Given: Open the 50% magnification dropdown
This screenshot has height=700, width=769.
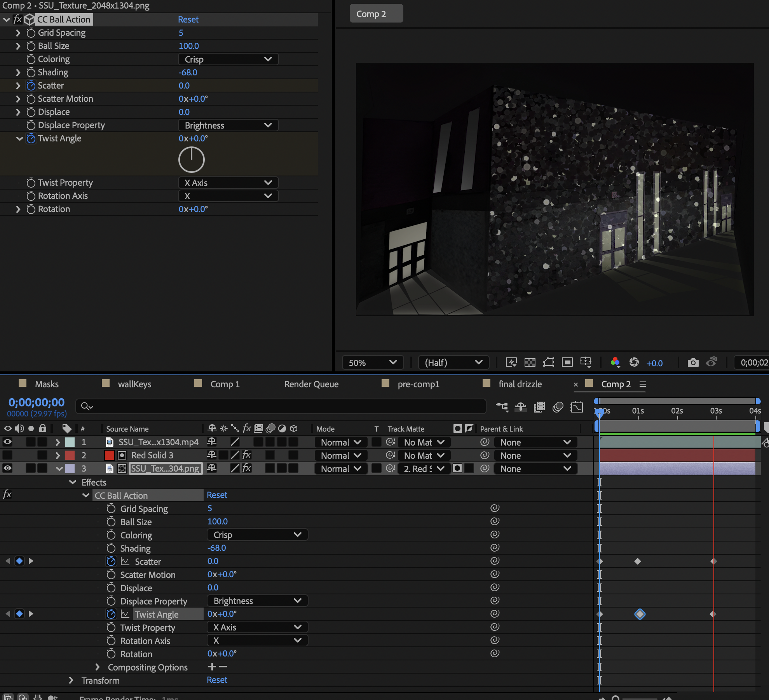Looking at the screenshot, I should [x=372, y=362].
